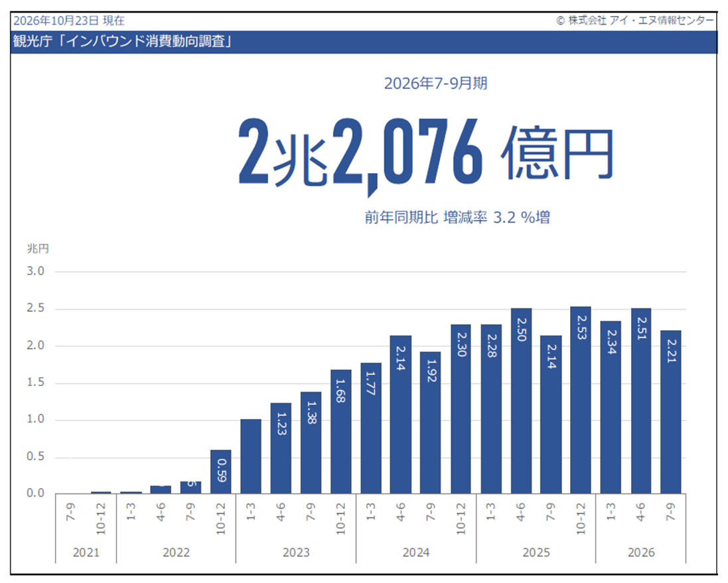Image resolution: width=728 pixels, height=583 pixels.
Task: Click the 1-3 axis label above 2023
Action: point(251,511)
